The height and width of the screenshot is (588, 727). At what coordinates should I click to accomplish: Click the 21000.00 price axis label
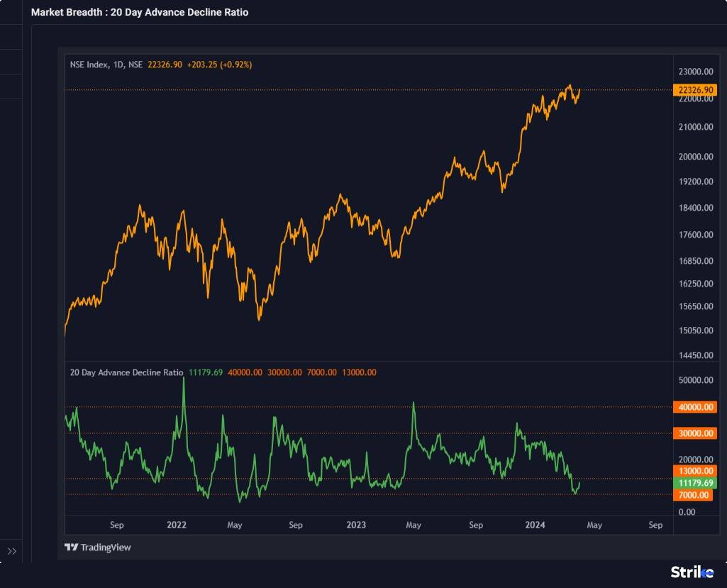(696, 127)
